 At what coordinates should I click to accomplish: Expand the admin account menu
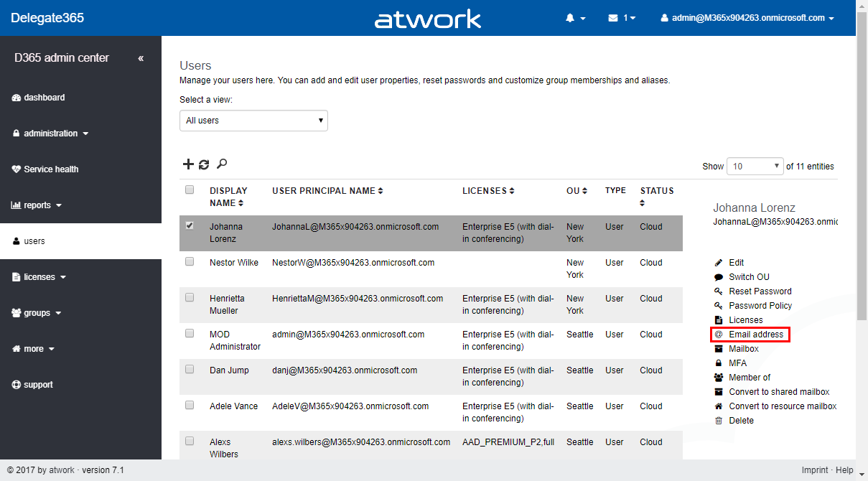point(747,18)
